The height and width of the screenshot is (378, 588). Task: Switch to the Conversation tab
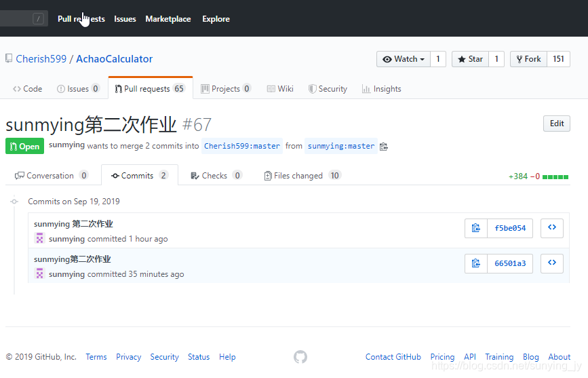(52, 176)
